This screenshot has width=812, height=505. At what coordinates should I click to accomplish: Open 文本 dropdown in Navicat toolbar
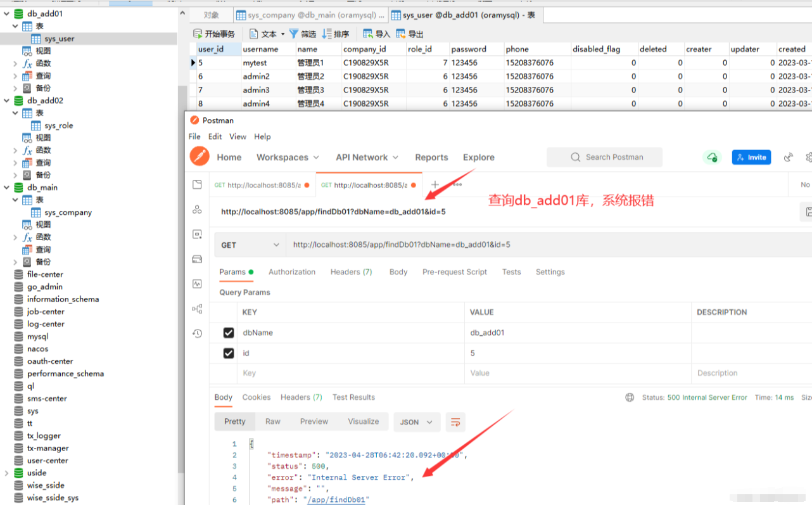pos(267,34)
